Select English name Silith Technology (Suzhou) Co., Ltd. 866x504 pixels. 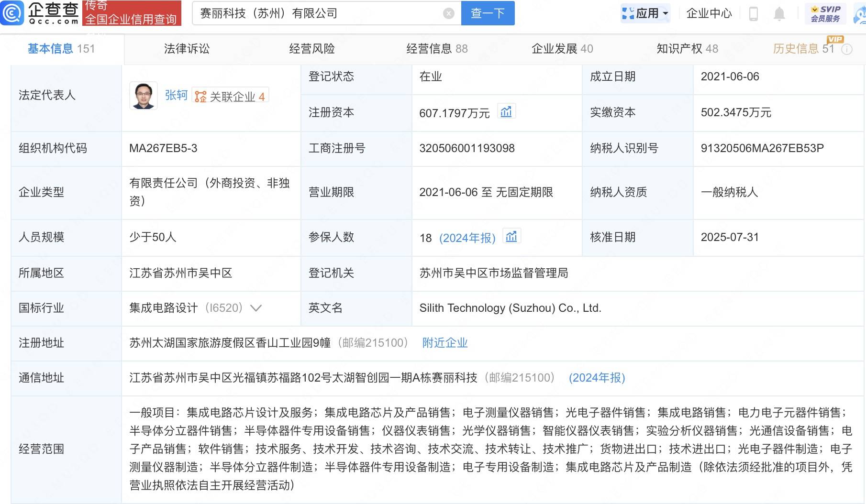[510, 308]
